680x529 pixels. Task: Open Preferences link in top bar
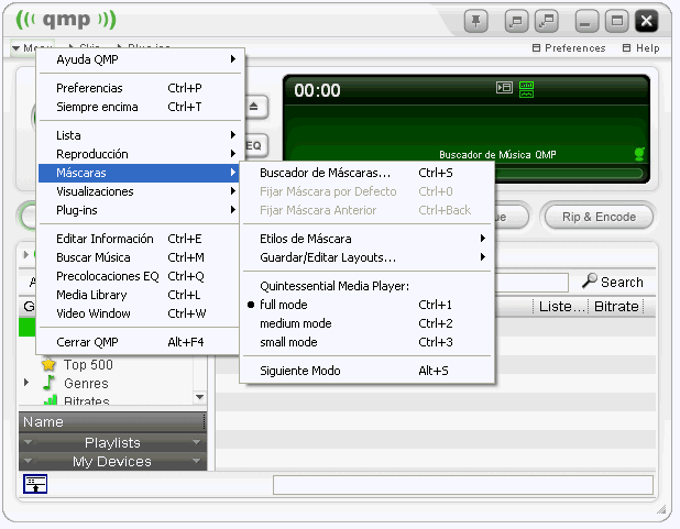[x=569, y=48]
